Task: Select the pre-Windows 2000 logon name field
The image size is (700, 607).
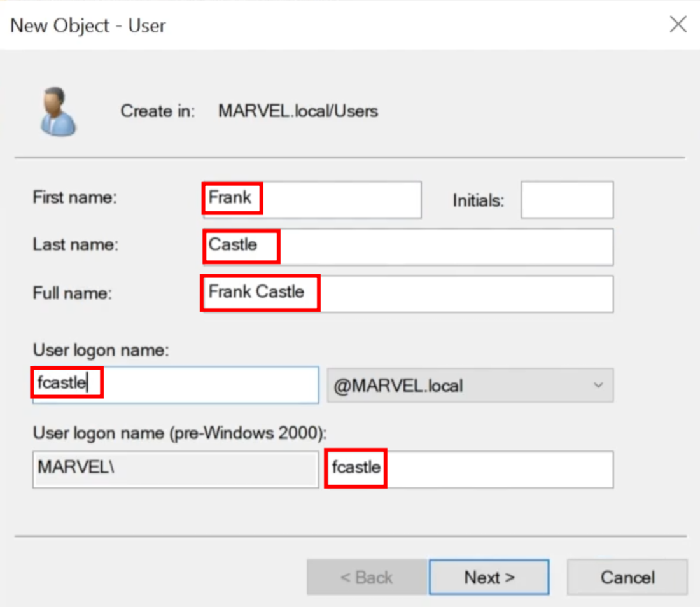Action: 469,470
